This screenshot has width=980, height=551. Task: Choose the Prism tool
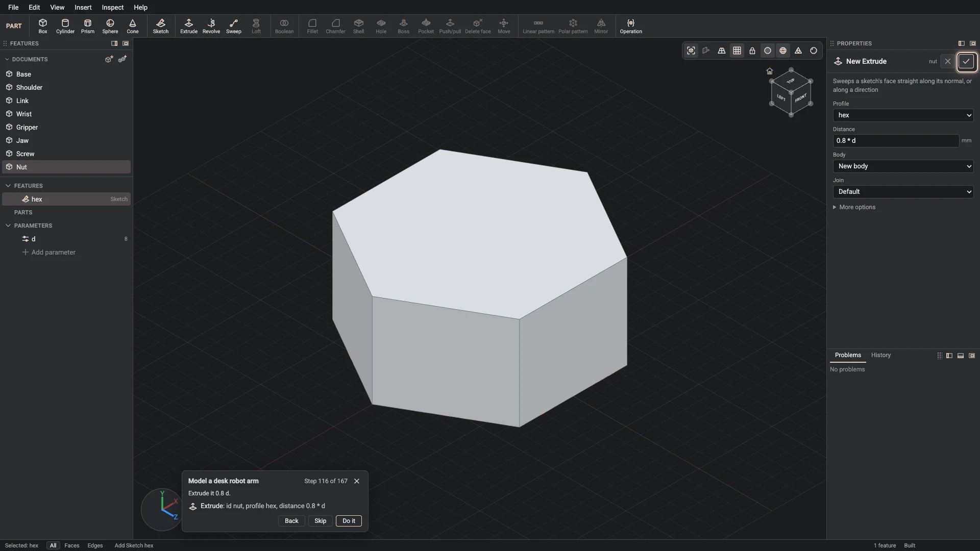click(x=88, y=26)
